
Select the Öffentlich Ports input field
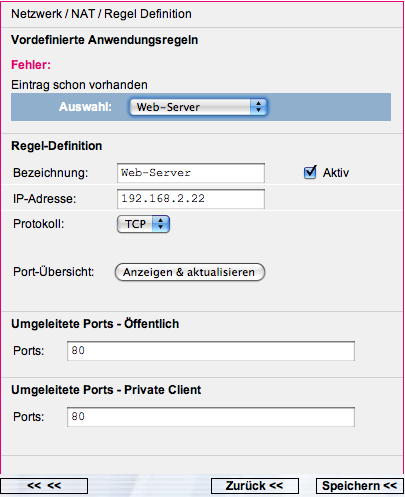coord(211,351)
